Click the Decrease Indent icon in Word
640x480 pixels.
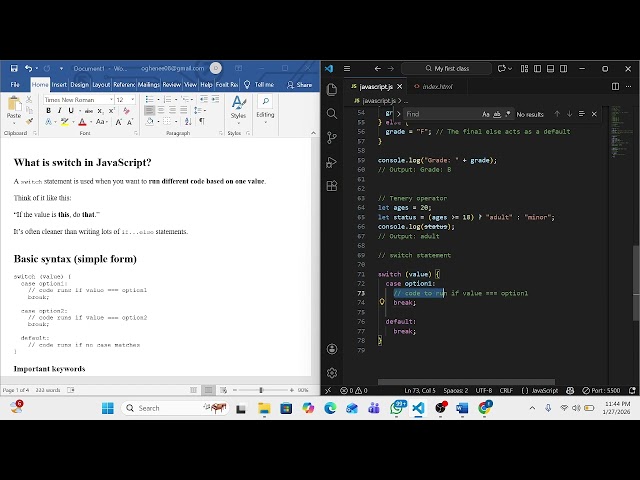[x=204, y=99]
